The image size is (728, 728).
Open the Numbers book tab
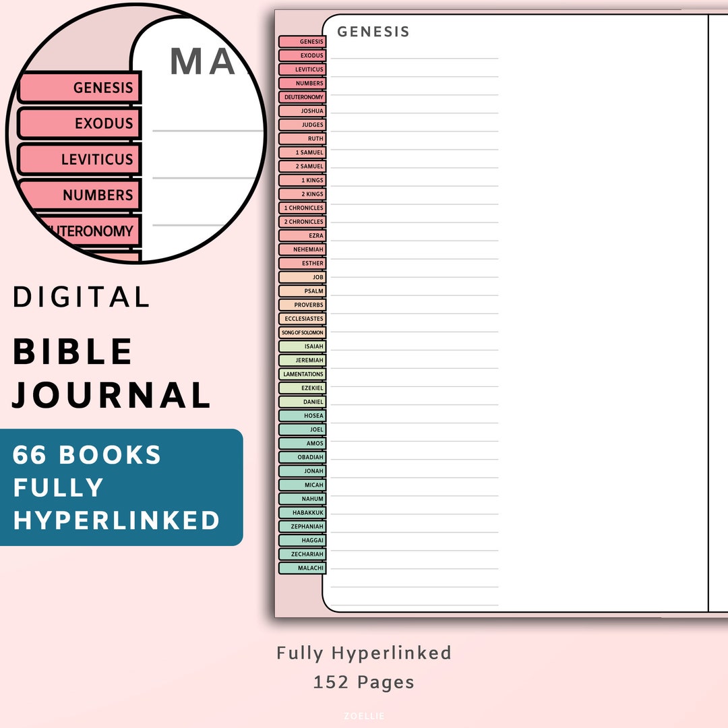coord(303,83)
